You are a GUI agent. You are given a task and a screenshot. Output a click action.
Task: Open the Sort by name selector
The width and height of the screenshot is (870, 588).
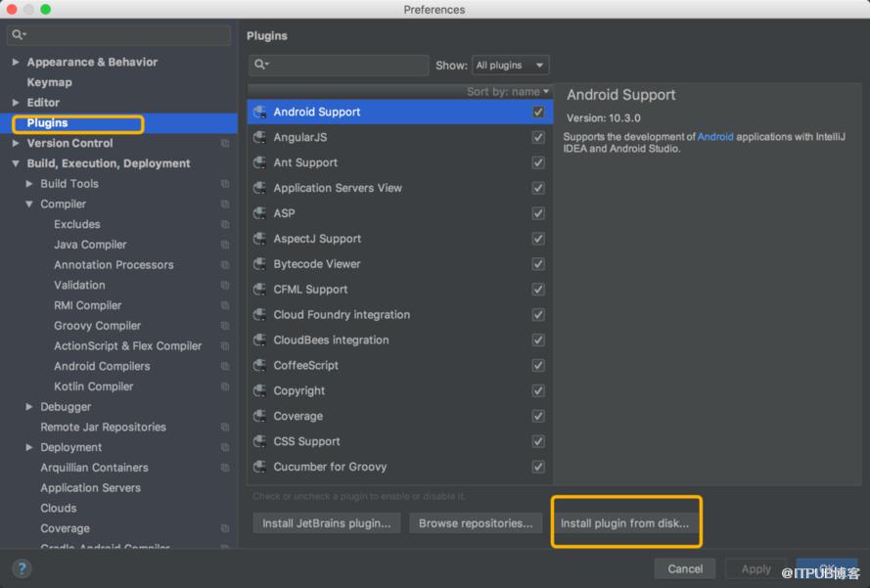[x=508, y=92]
